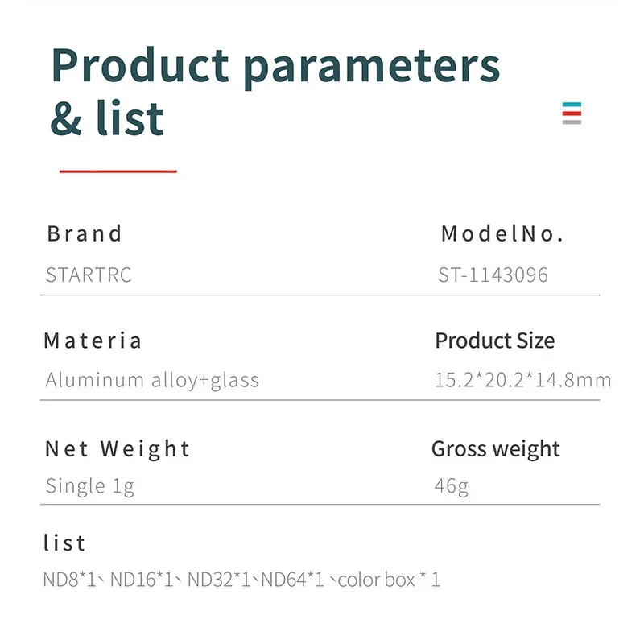This screenshot has height=644, width=644.
Task: Select the Gross weight label
Action: click(x=495, y=448)
